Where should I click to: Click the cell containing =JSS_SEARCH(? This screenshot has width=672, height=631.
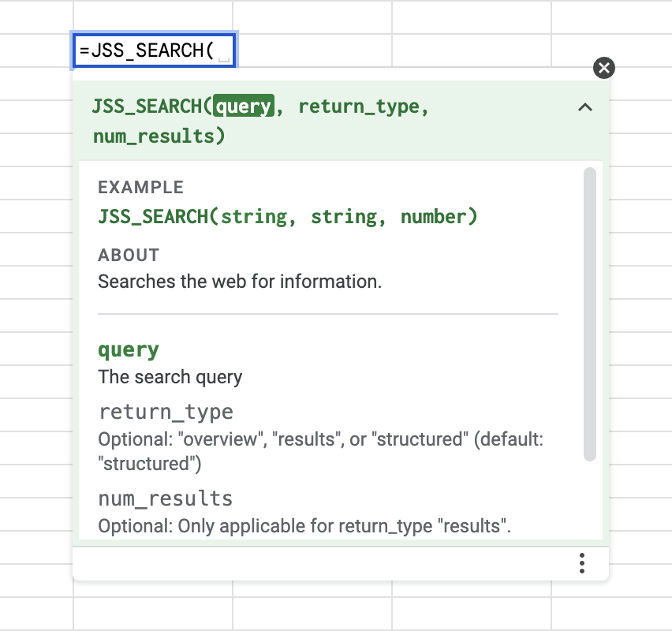(x=154, y=50)
